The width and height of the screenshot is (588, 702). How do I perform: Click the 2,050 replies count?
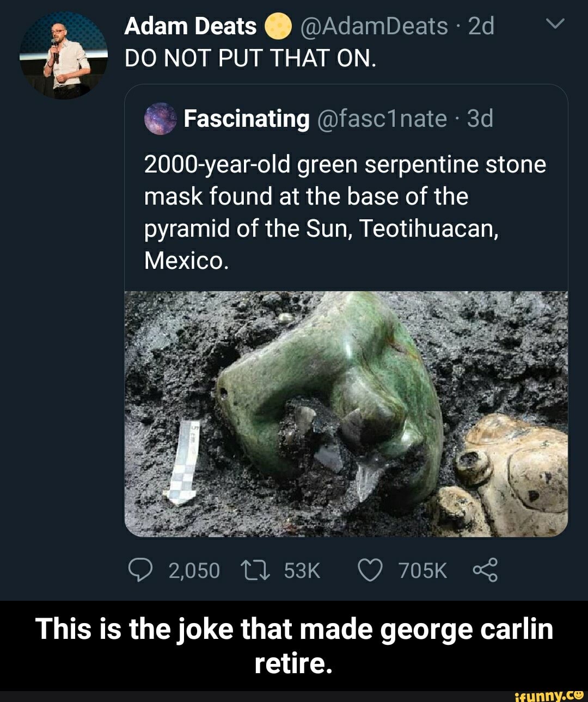193,569
